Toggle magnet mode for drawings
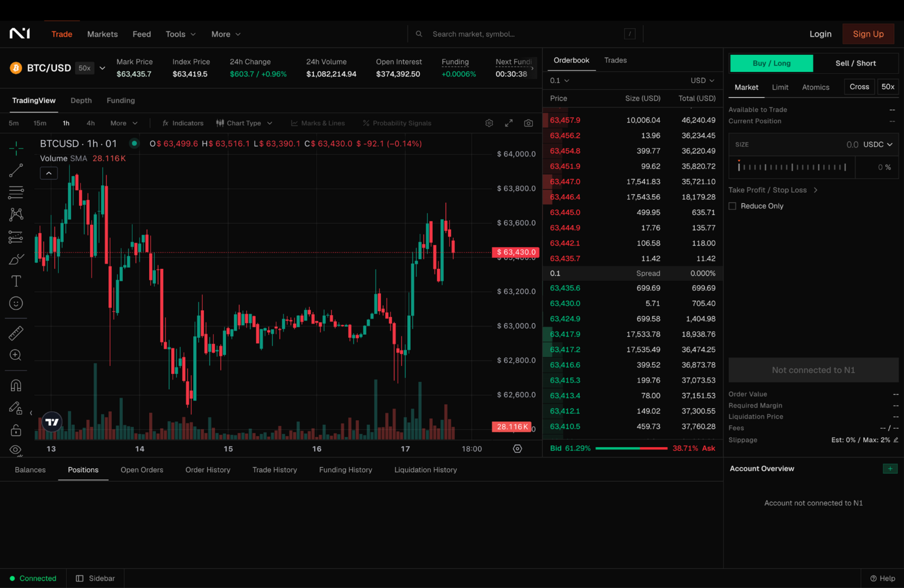The width and height of the screenshot is (904, 588). click(x=16, y=386)
